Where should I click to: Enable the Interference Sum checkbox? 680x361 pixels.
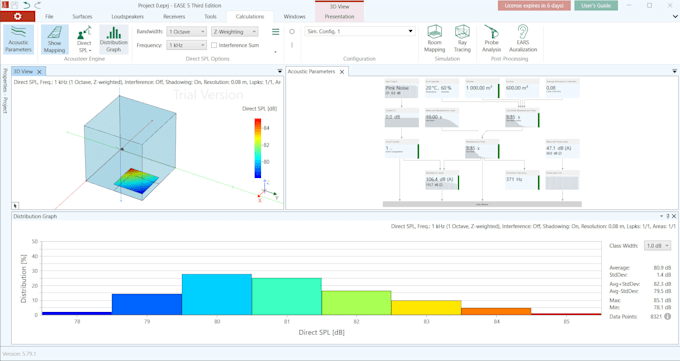click(x=214, y=45)
